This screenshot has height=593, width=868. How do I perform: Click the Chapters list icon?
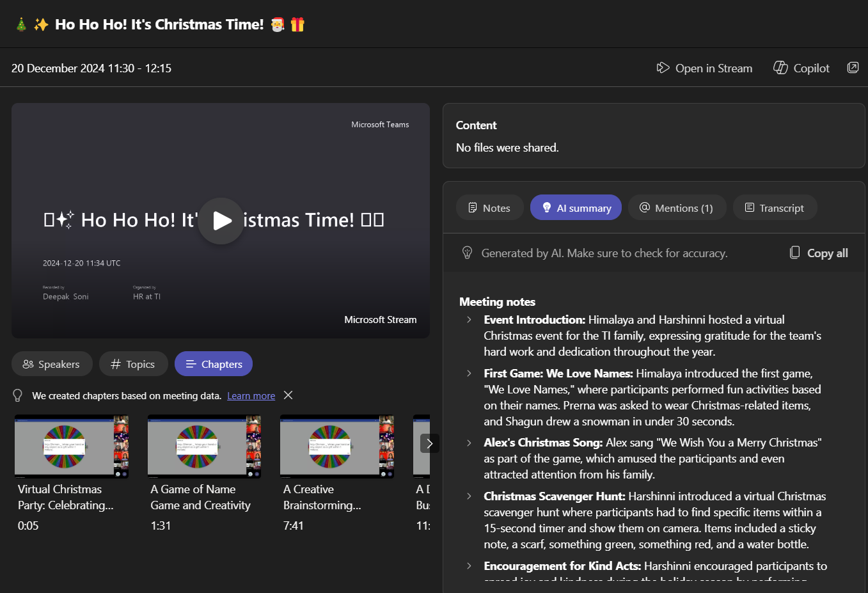191,364
